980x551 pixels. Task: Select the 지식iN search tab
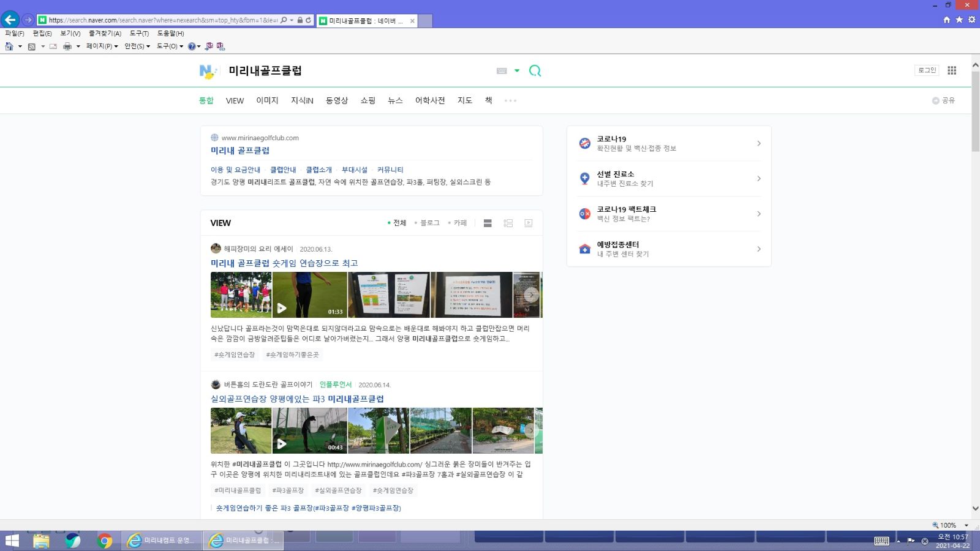click(302, 100)
